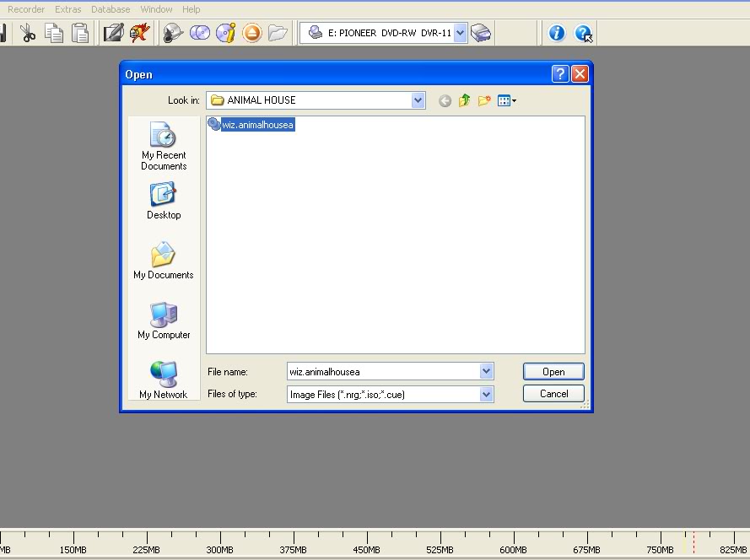Open the PIONEER DVD-RW recorder dropdown
This screenshot has height=560, width=750.
[x=461, y=33]
